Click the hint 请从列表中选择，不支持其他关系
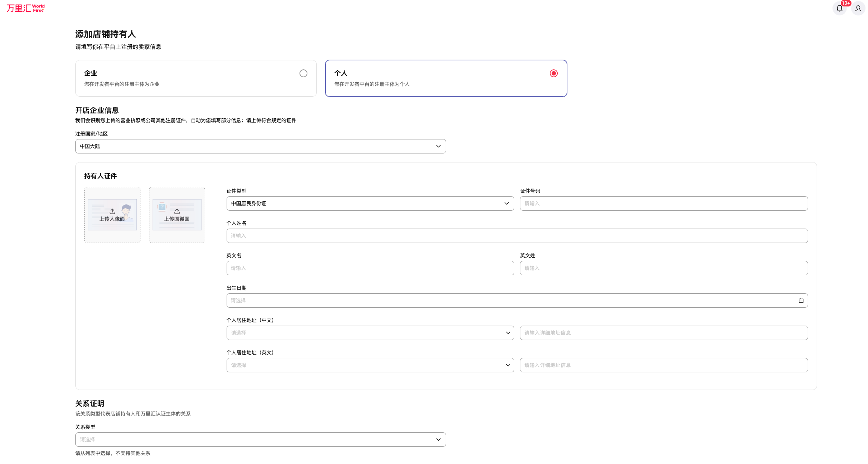The height and width of the screenshot is (464, 868). pos(113,453)
